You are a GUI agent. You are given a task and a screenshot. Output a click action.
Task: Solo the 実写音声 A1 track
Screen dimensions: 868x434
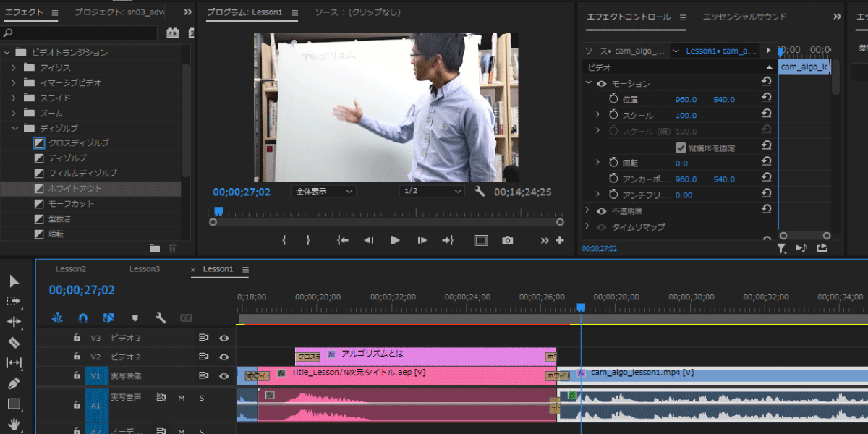pos(202,398)
